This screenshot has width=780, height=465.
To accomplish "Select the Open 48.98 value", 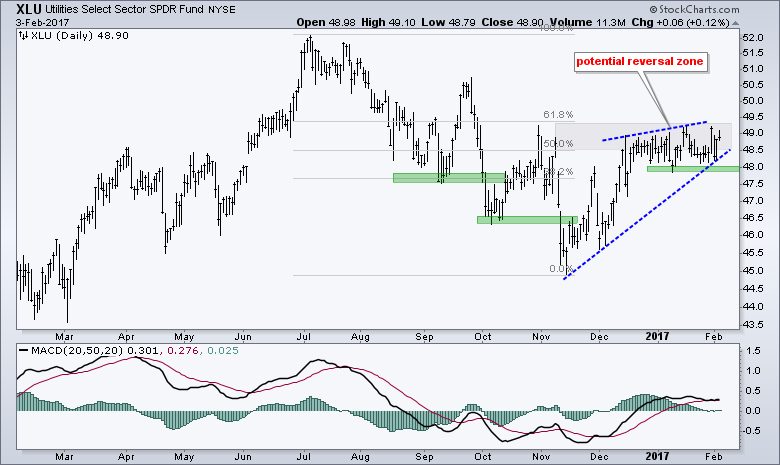I will [327, 22].
